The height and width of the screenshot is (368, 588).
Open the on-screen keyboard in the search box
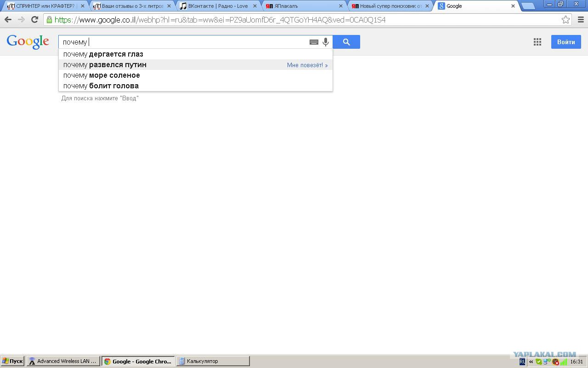click(314, 42)
